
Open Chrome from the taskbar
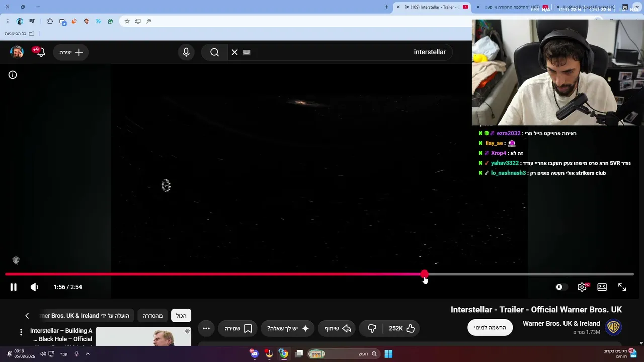284,354
